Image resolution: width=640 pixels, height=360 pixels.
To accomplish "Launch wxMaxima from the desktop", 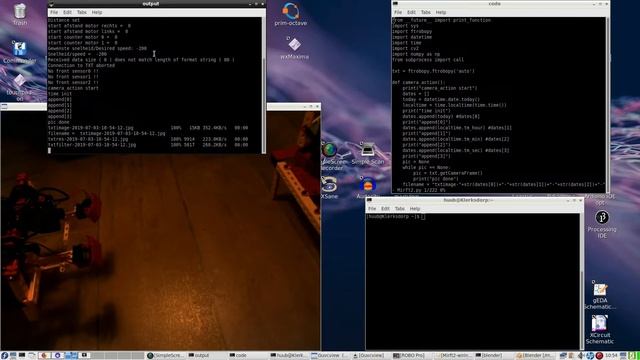I will [x=294, y=48].
